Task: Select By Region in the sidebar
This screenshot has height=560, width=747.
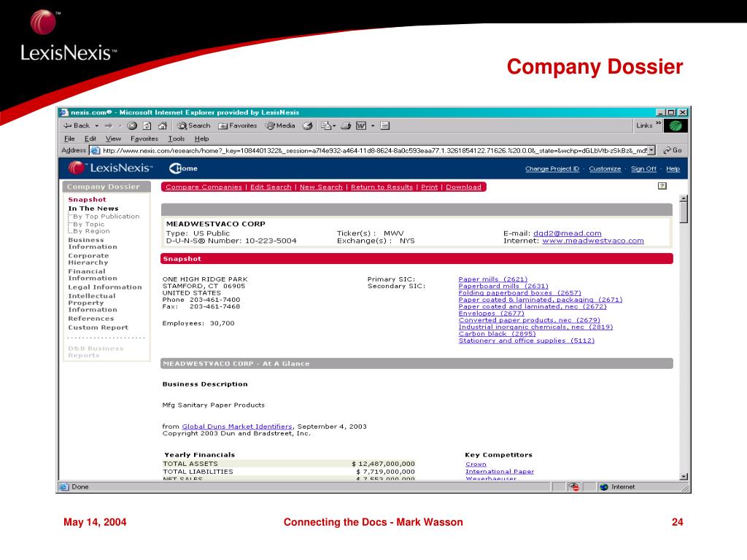Action: pyautogui.click(x=91, y=231)
